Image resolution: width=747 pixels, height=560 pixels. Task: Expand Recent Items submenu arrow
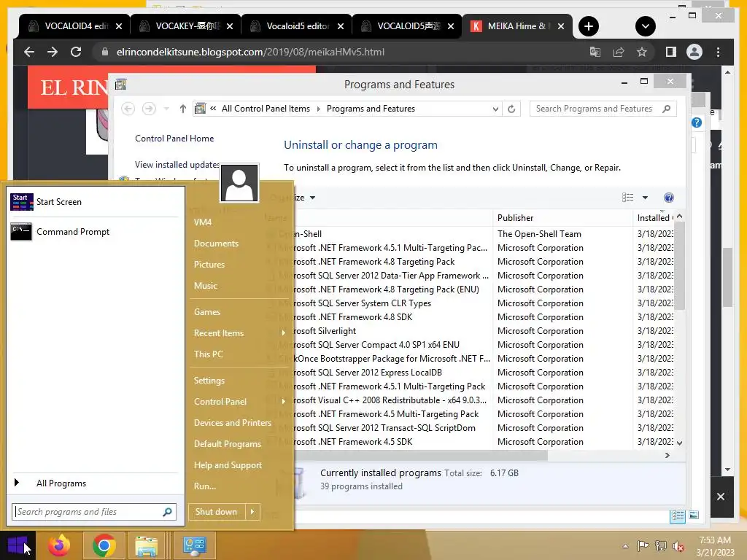click(284, 333)
